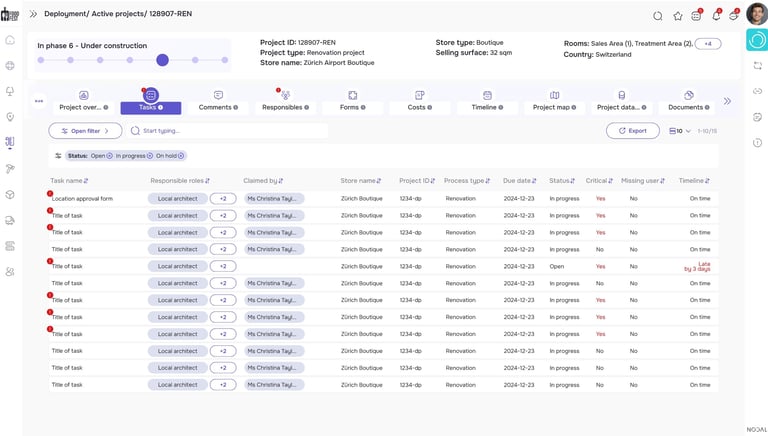Switch to Timeline tab
Viewport: 768px width, 436px height.
pos(487,101)
